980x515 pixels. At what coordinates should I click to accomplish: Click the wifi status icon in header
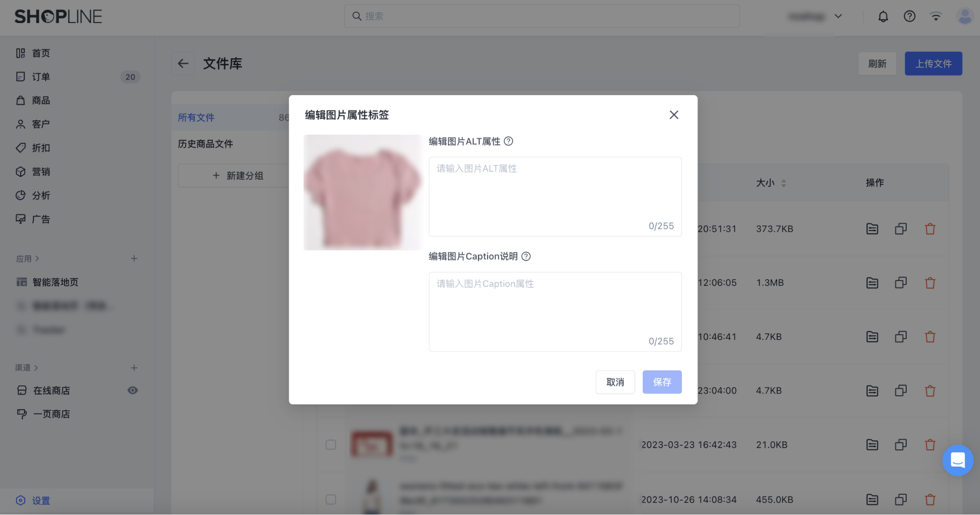tap(936, 17)
